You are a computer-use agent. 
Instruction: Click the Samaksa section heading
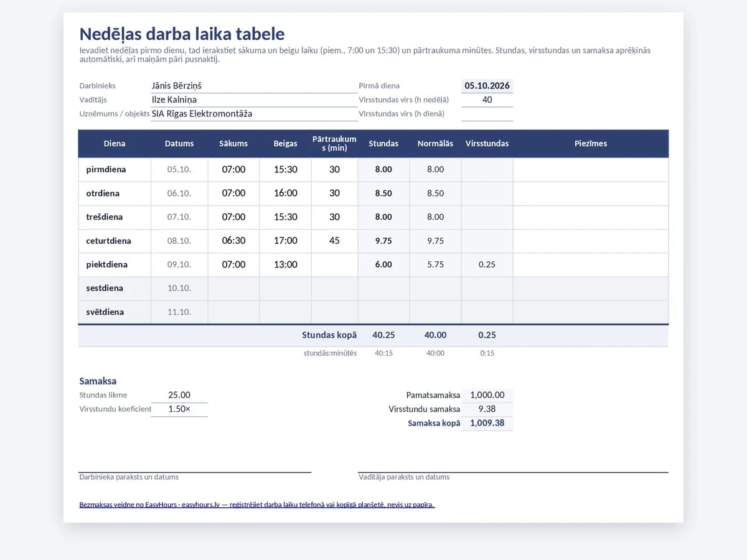[x=98, y=381]
